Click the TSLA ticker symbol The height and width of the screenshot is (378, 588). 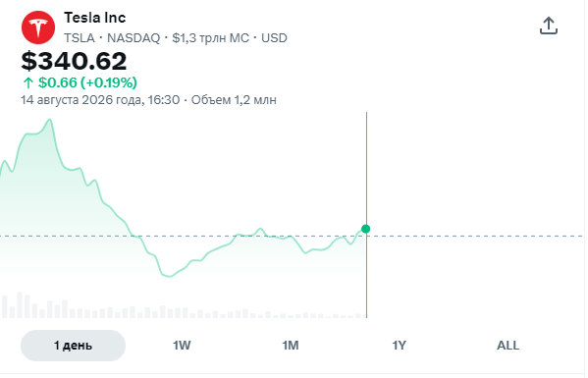point(80,38)
